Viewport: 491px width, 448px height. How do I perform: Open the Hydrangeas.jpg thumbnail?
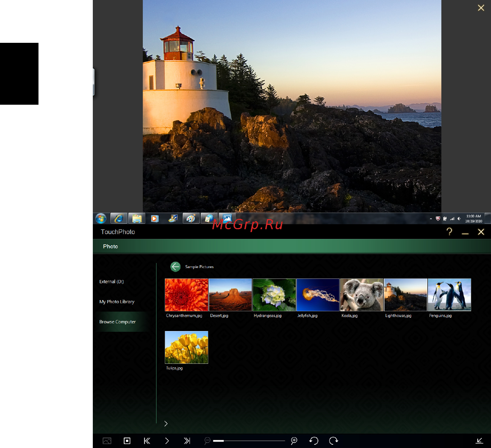[x=274, y=295]
